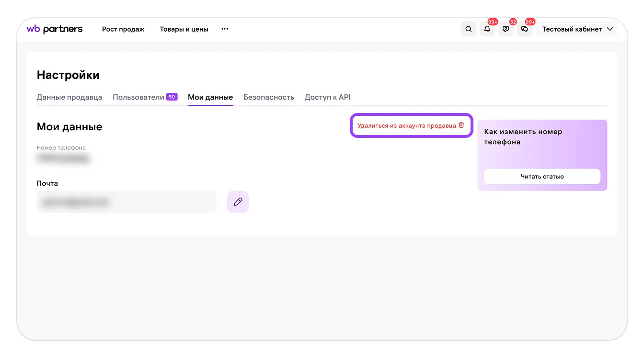This screenshot has height=358, width=644.
Task: Click the Почта field label
Action: click(47, 183)
